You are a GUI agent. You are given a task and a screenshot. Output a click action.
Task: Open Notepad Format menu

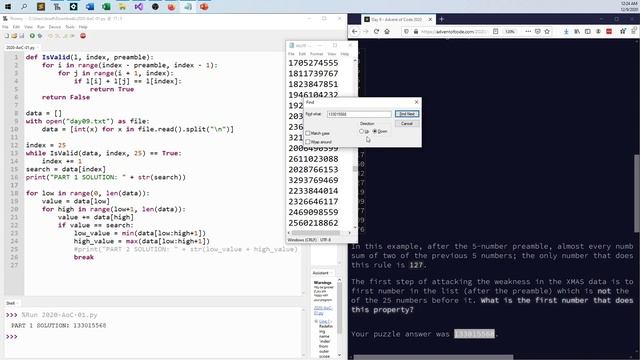[x=316, y=54]
